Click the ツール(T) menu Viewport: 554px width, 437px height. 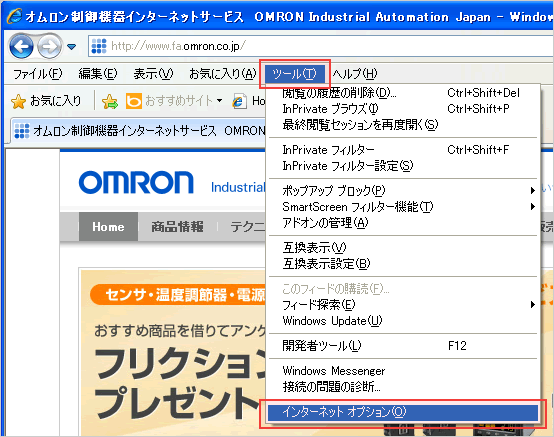tap(295, 74)
